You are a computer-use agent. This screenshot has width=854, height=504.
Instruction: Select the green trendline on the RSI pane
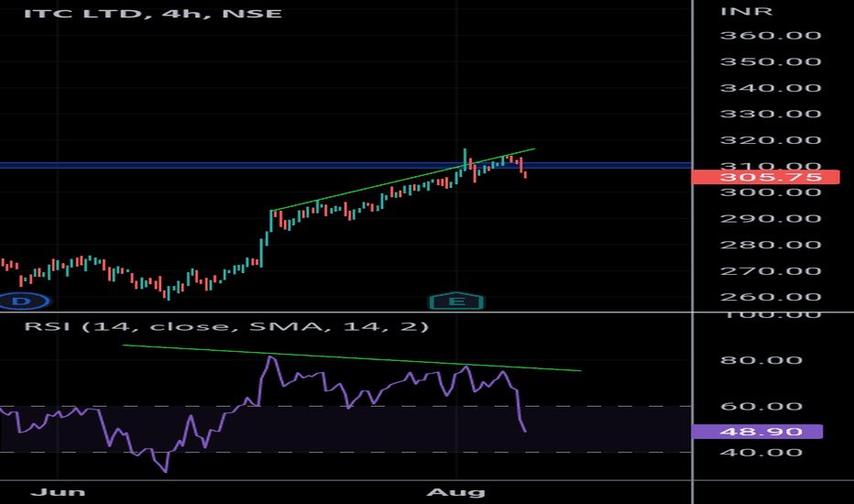(x=352, y=358)
